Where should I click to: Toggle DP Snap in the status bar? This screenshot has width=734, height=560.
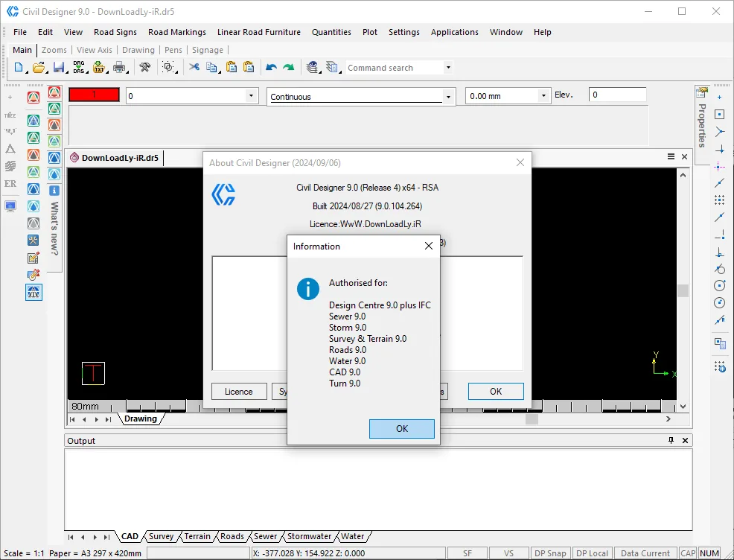[x=550, y=553]
